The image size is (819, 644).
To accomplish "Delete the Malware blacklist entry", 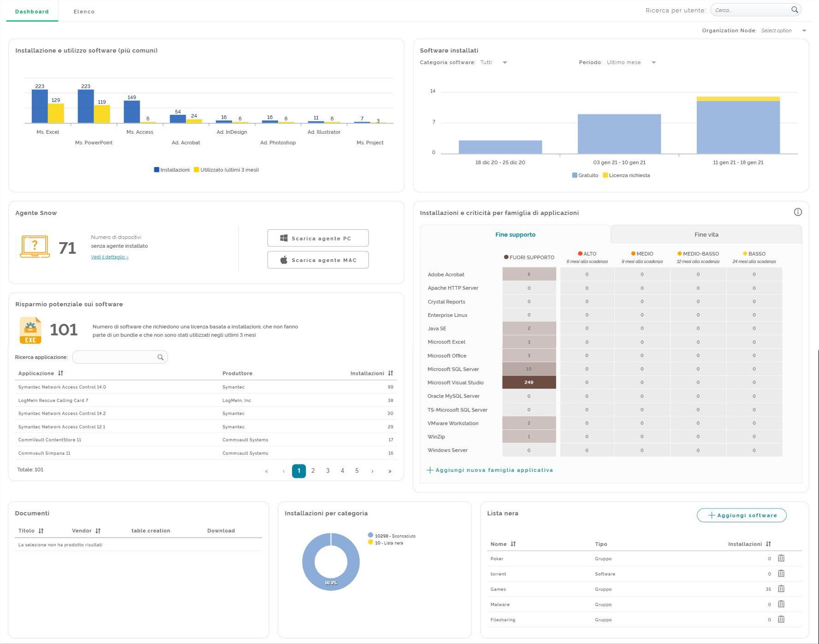I will 781,604.
